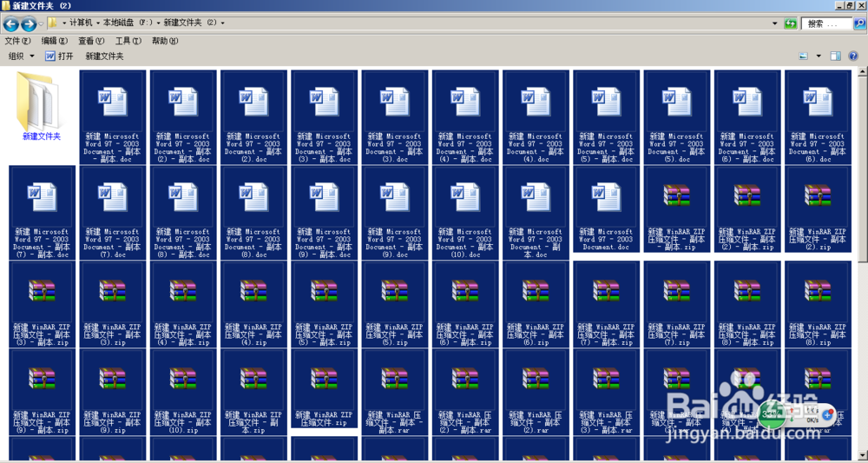This screenshot has height=463, width=868.
Task: Select WinRAR 压缩文件 - 副本 (3) - 副本.rar
Action: tap(606, 392)
